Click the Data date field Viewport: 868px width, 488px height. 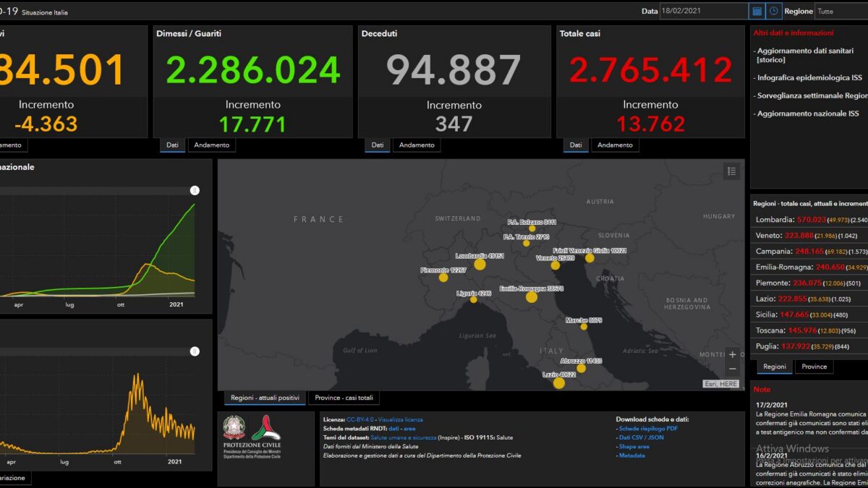[x=704, y=11]
